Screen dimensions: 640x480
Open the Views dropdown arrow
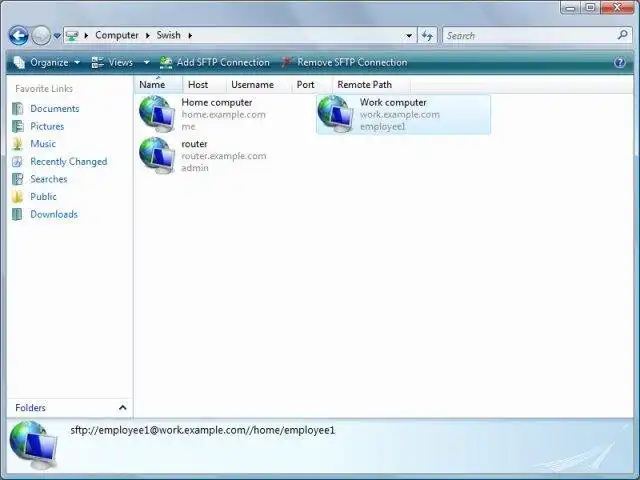[147, 62]
